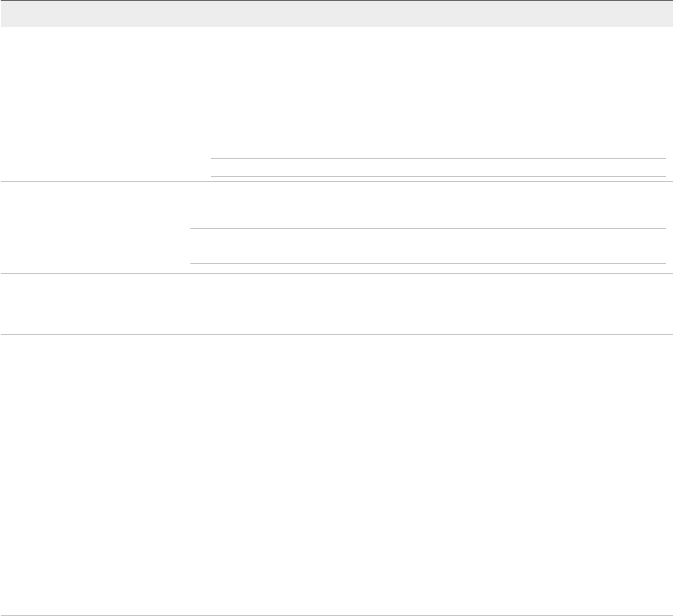Click the center of the gray header bar

336,14
